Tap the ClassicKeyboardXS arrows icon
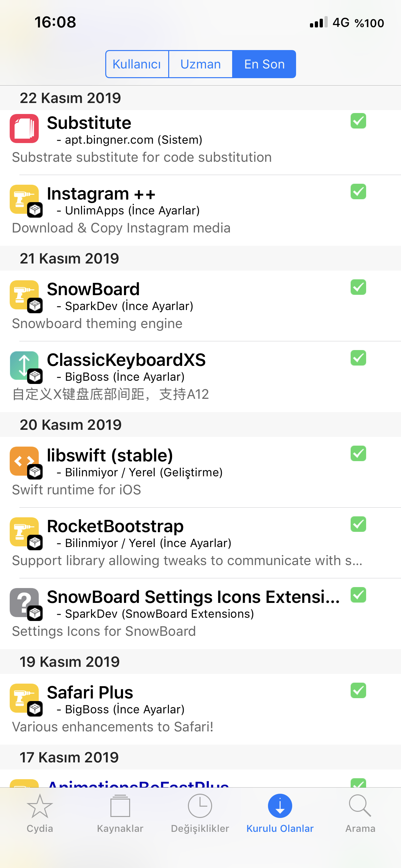Image resolution: width=401 pixels, height=868 pixels. 24,365
